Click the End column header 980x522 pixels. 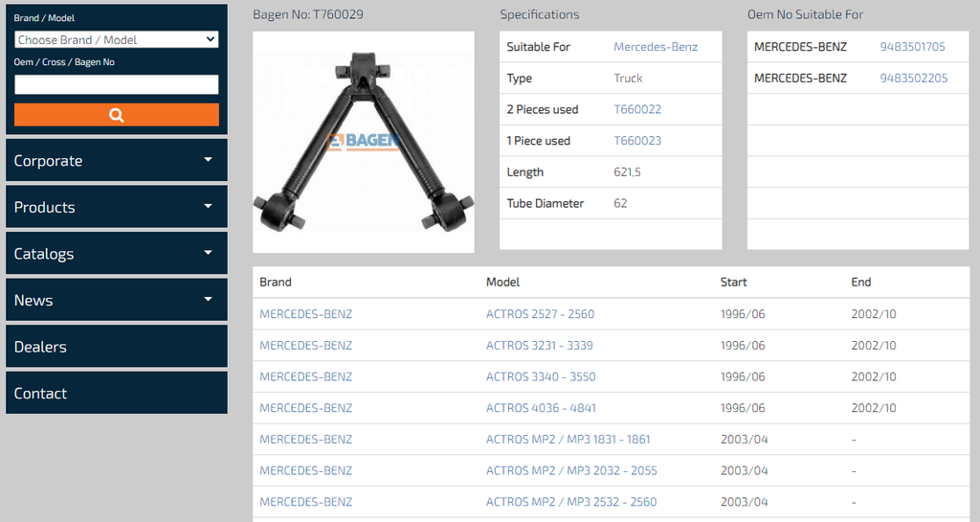tap(861, 282)
